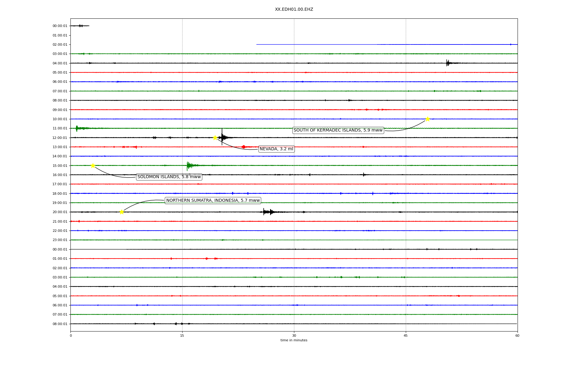Click the NEVADA, 3.2 ml annotation box

coord(276,149)
